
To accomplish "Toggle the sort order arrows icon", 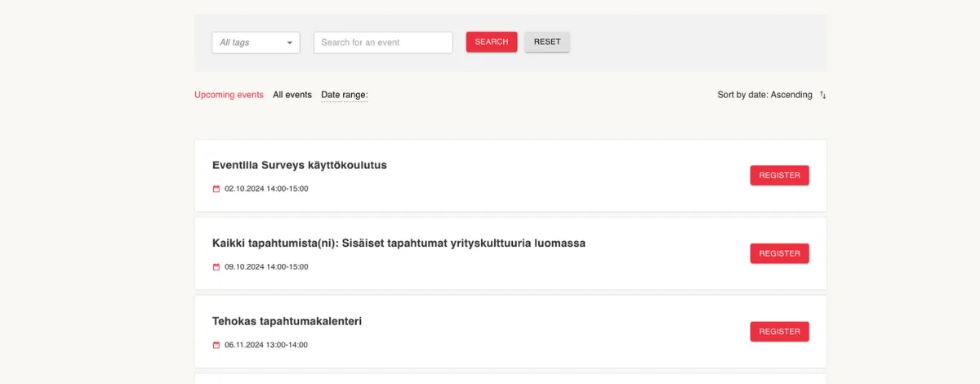I will 823,96.
